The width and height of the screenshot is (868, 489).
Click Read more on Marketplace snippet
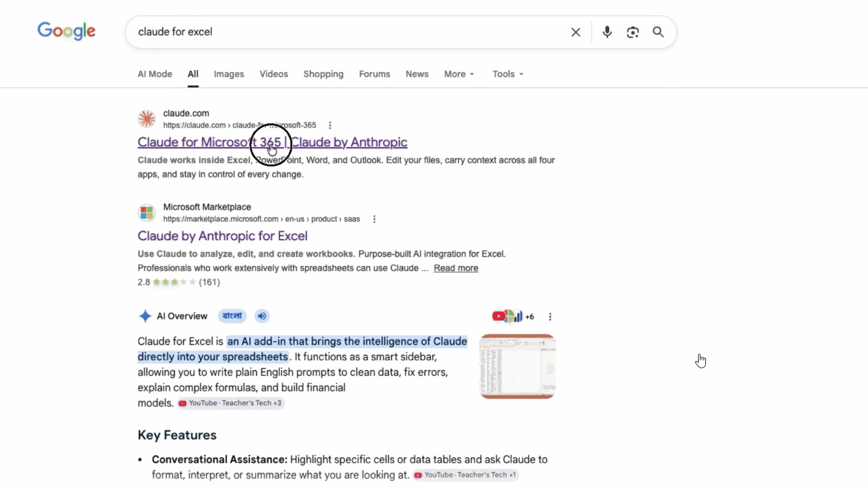[456, 268]
